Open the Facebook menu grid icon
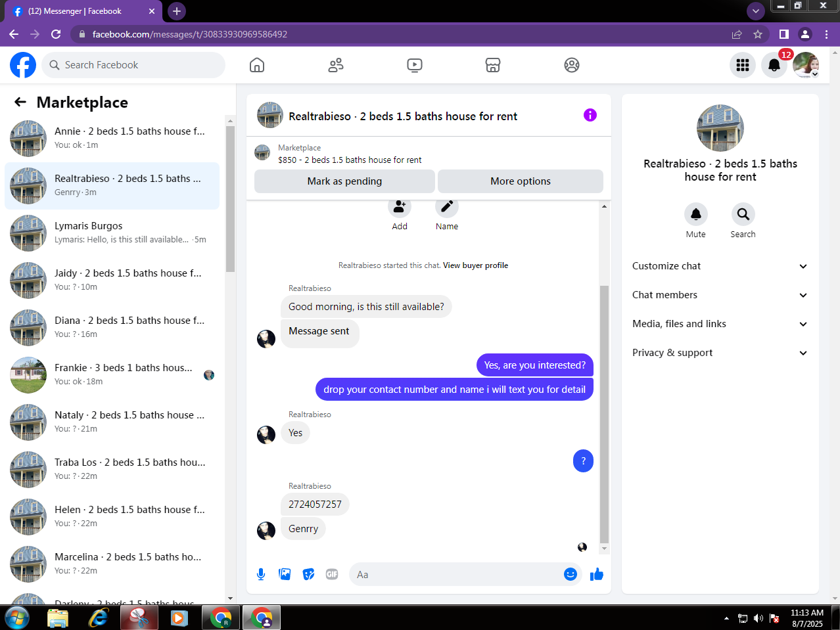The image size is (840, 630). 743,65
